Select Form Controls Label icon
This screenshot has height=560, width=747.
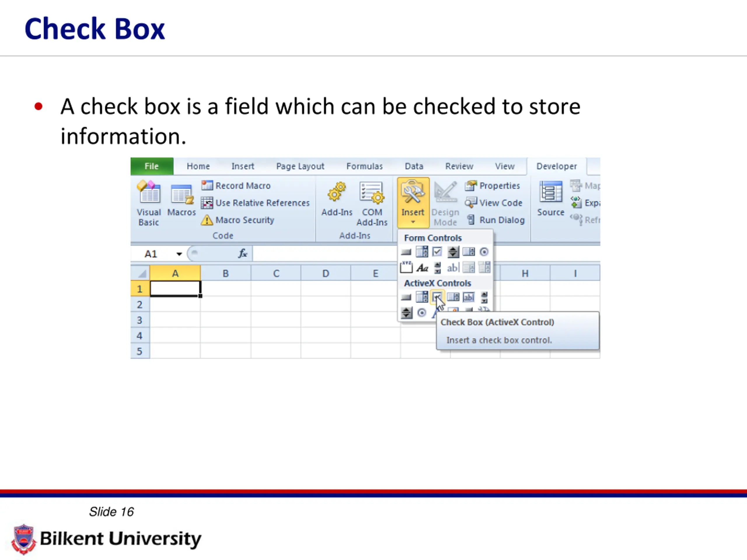[422, 268]
